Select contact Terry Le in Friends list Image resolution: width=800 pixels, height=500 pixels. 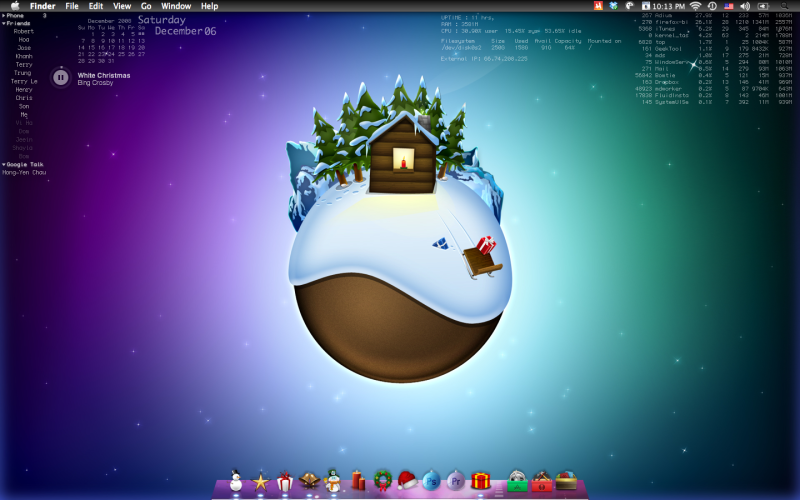pyautogui.click(x=24, y=81)
